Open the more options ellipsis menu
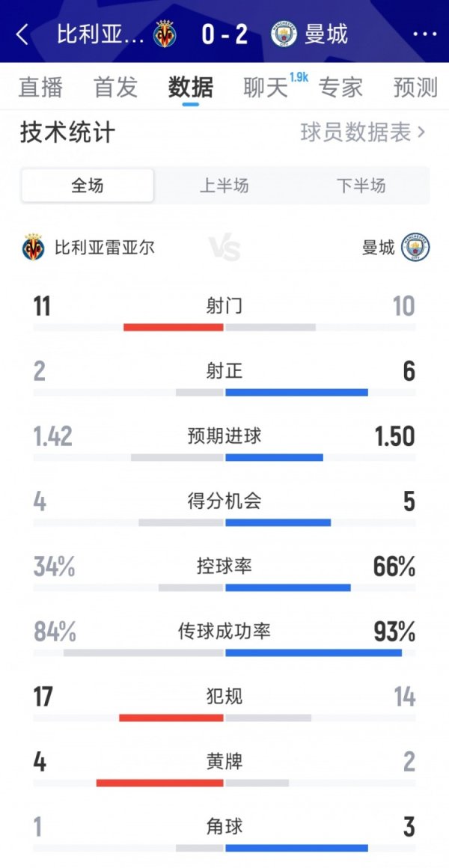Screen dimensions: 449x868 (x=426, y=34)
